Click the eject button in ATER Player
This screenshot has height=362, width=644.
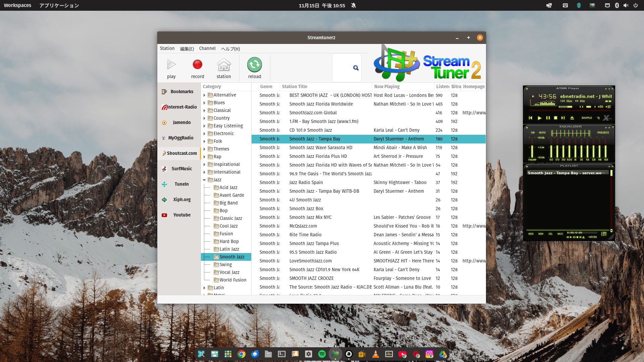(572, 118)
